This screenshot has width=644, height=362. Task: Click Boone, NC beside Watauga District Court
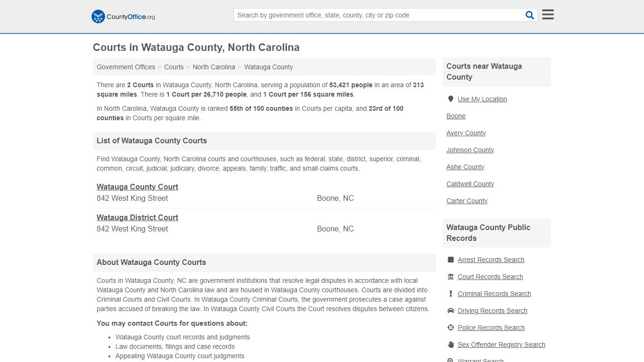tap(335, 229)
